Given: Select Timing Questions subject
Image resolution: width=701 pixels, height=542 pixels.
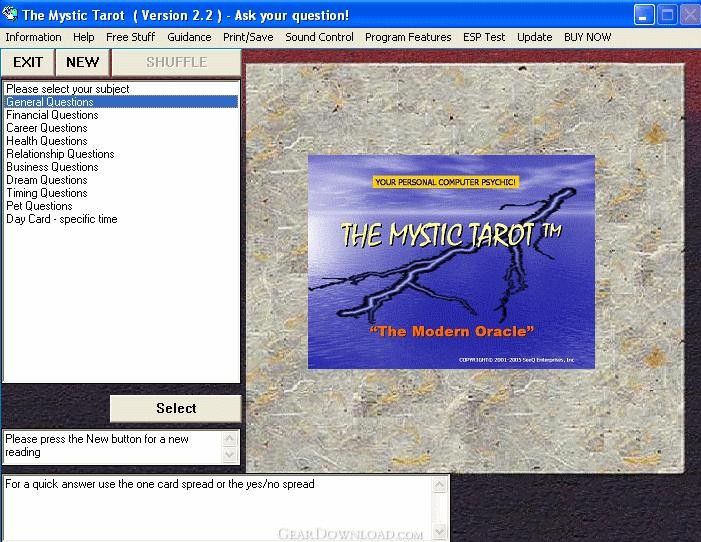Looking at the screenshot, I should [x=121, y=193].
